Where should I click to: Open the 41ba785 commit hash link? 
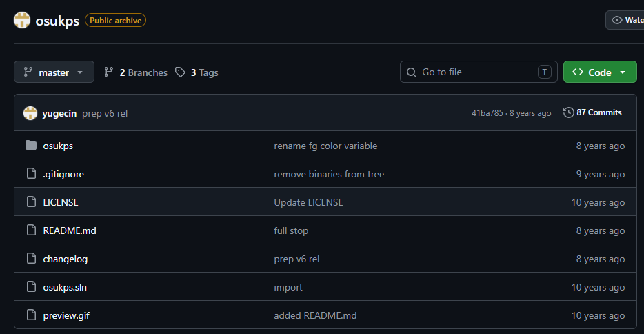tap(487, 113)
